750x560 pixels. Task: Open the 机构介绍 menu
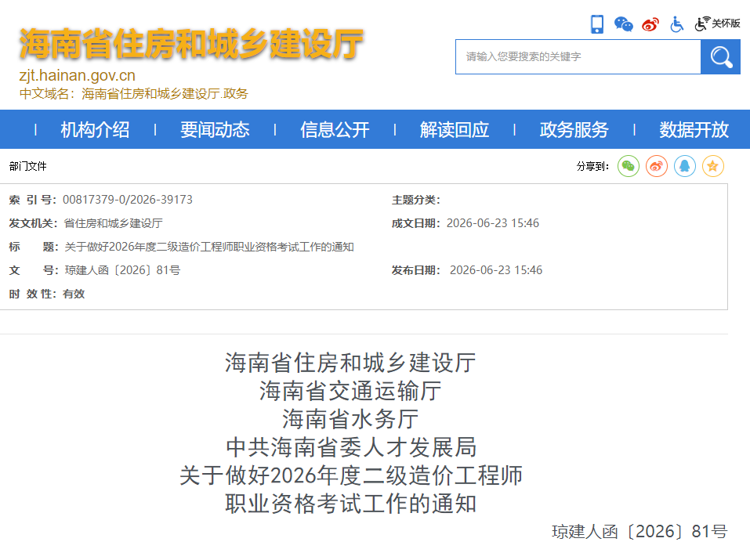[95, 129]
